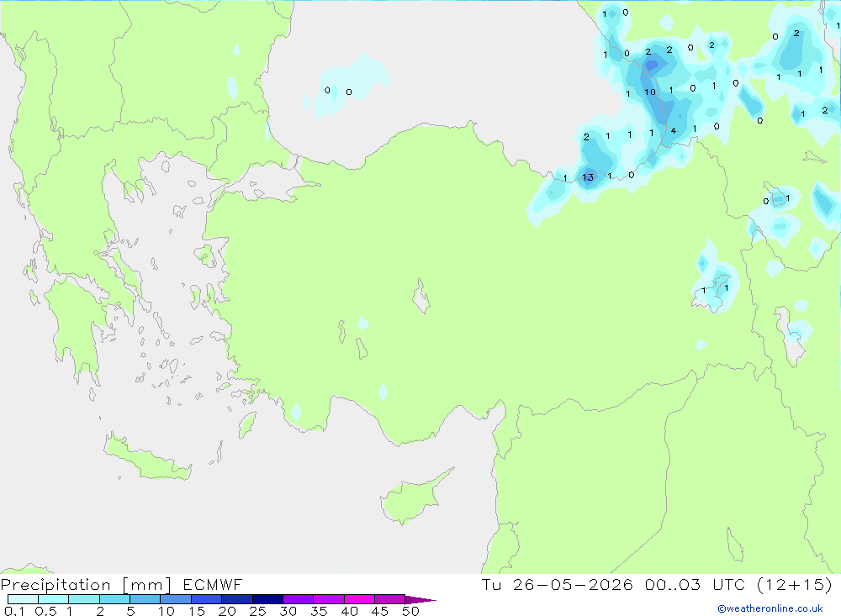Choose the 30–35 mm purple legend swatch
841x616 pixels.
click(x=299, y=599)
